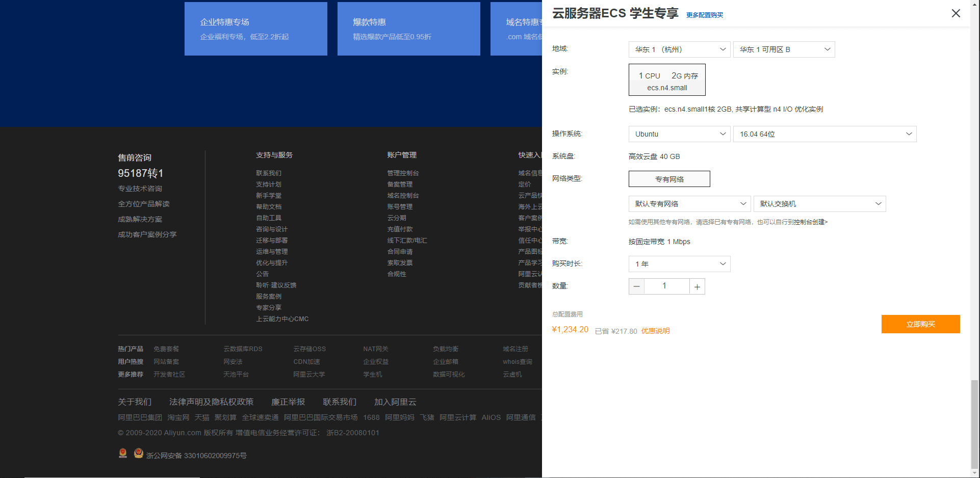Open 负载均衡 link
Viewport: 980px width, 478px height.
pos(446,349)
